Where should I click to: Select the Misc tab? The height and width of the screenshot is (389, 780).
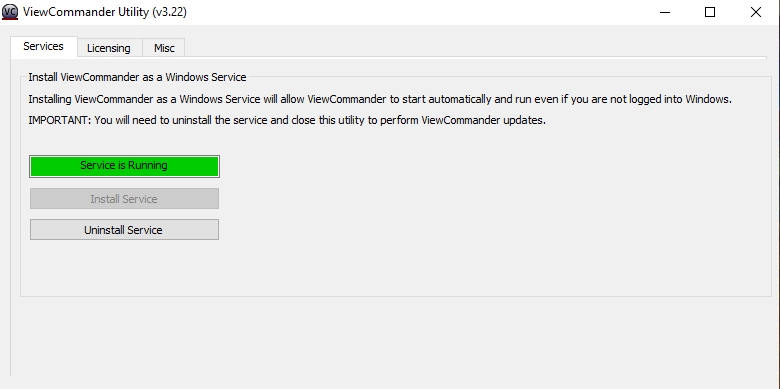click(x=164, y=48)
